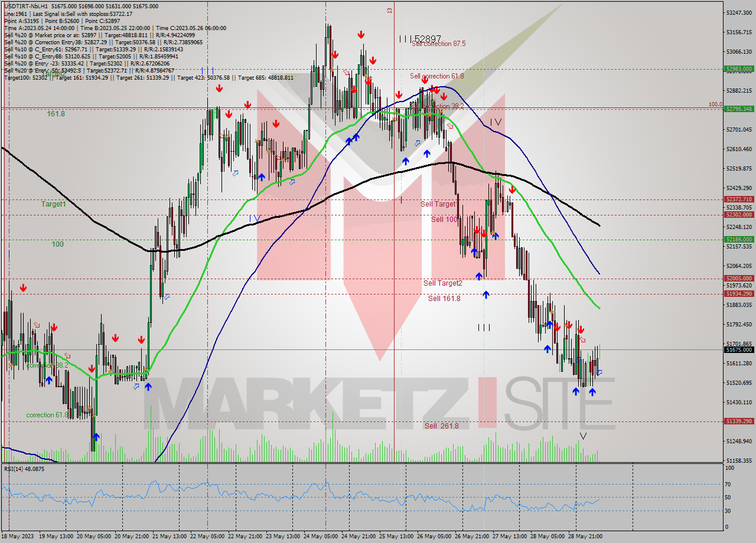Click the green 'correction 61.8' label
Image resolution: width=756 pixels, height=543 pixels.
[48, 415]
